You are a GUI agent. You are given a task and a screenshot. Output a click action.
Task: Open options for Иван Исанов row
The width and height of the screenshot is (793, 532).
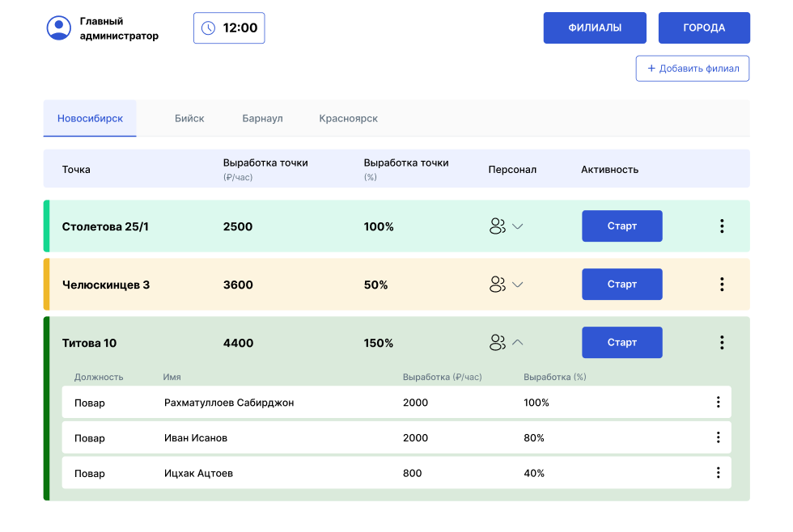click(718, 437)
